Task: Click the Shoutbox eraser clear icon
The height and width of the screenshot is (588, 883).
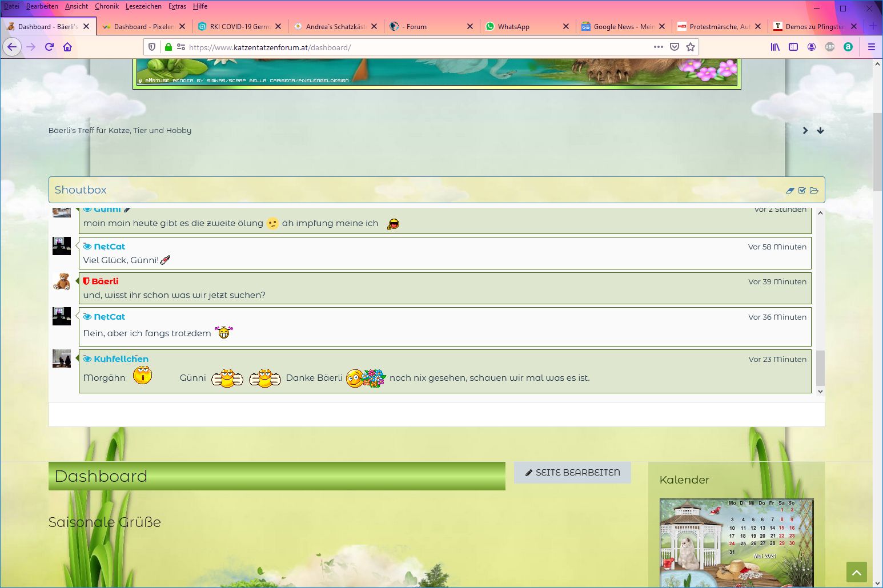Action: pyautogui.click(x=790, y=191)
